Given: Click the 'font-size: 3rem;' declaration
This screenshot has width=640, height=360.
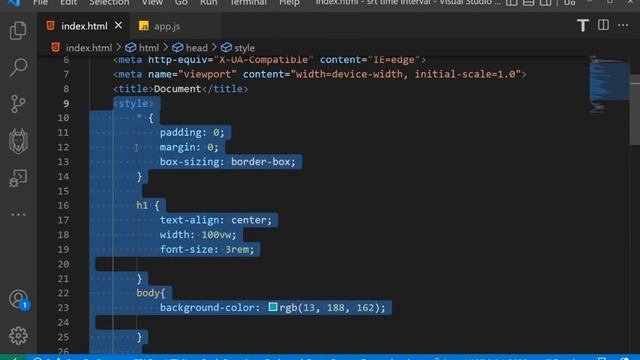Looking at the screenshot, I should 207,249.
